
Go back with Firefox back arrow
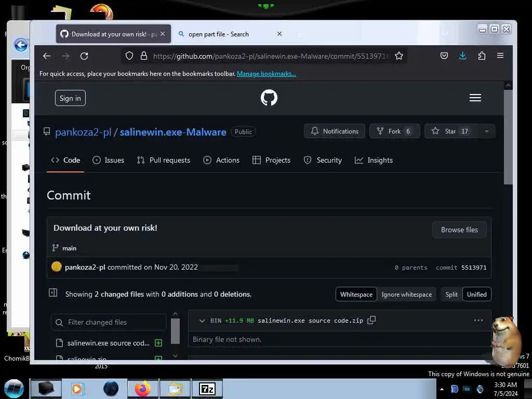point(47,56)
